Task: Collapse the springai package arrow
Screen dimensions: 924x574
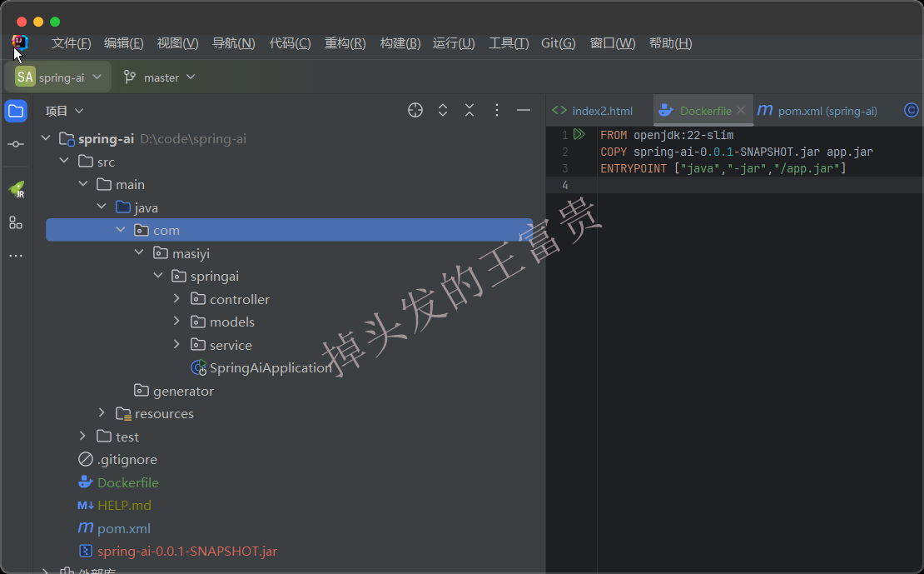Action: [x=158, y=276]
